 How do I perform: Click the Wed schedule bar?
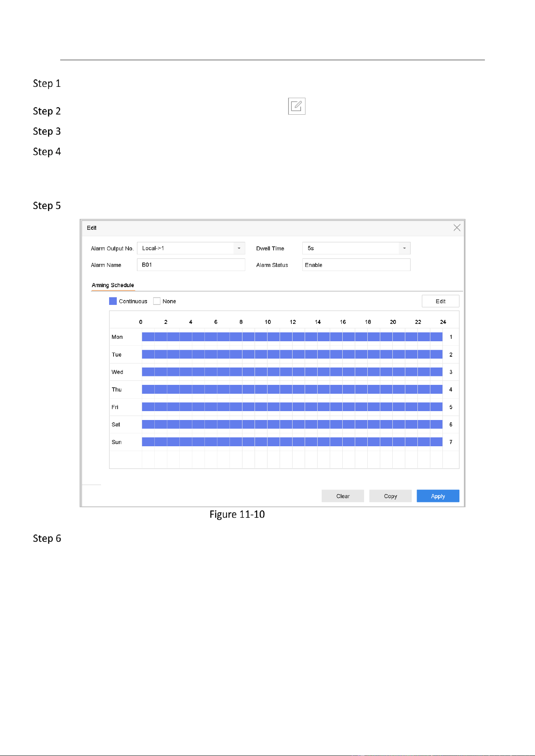292,372
